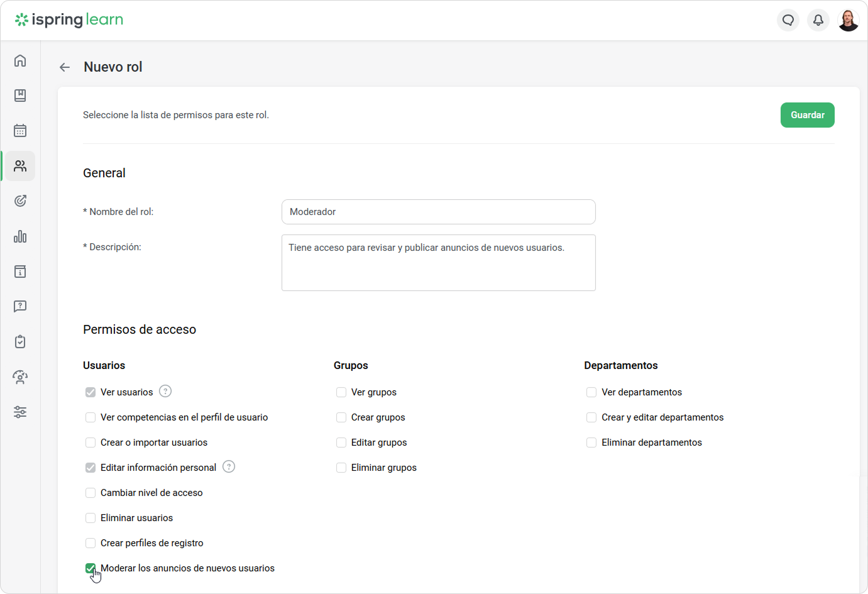The height and width of the screenshot is (594, 868).
Task: Click the back arrow beside Nuevo rol
Action: [65, 67]
